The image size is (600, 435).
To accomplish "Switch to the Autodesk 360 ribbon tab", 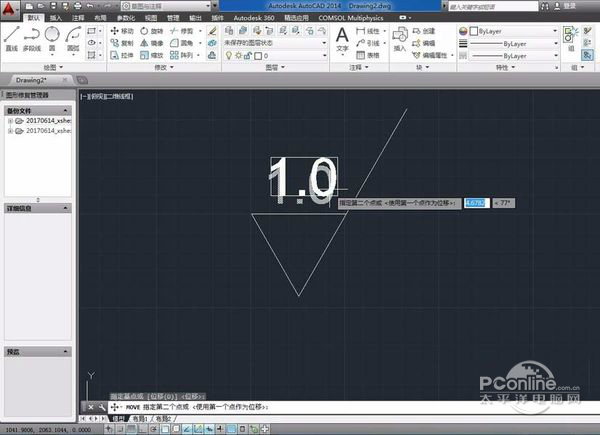I will pyautogui.click(x=254, y=18).
